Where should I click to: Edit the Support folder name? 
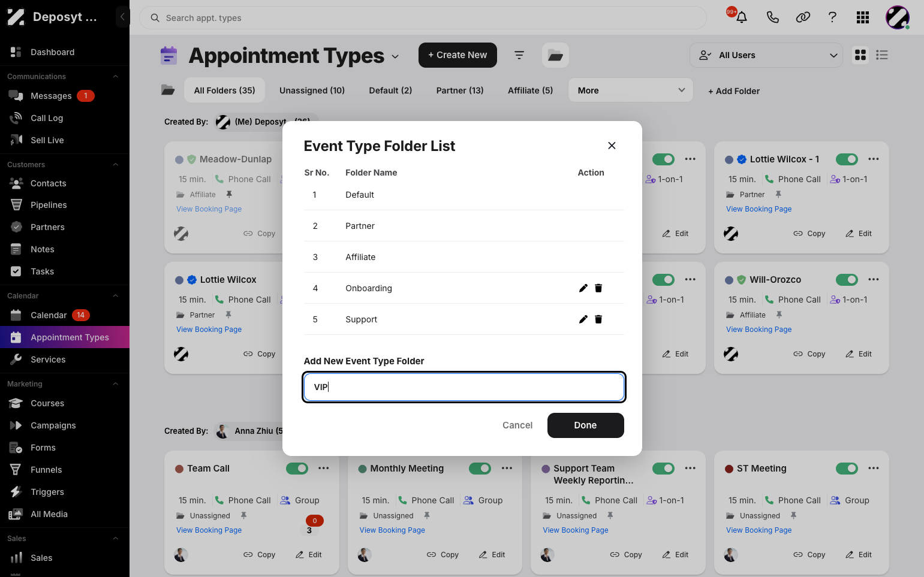coord(583,319)
